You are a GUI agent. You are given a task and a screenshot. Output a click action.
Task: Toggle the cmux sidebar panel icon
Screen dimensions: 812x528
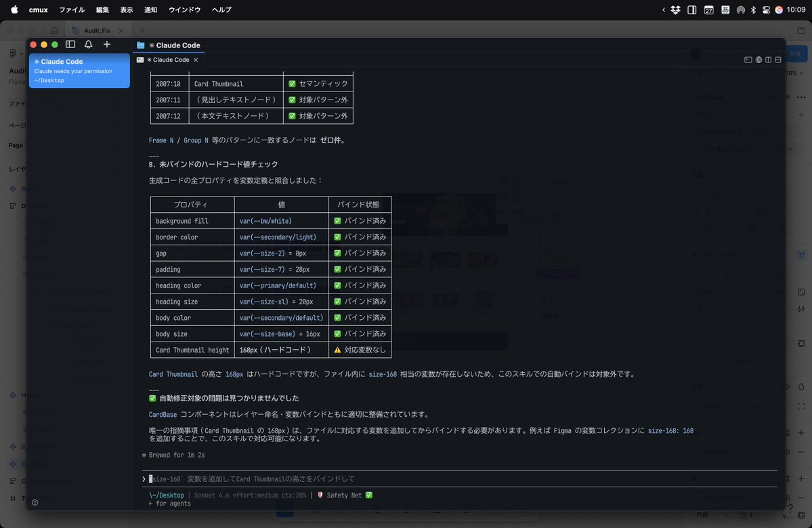pyautogui.click(x=70, y=45)
